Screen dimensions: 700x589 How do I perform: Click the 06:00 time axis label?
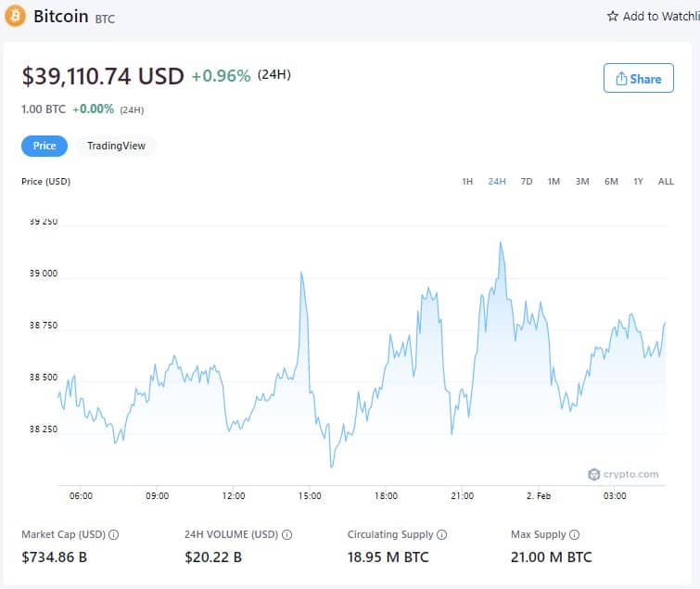coord(81,496)
